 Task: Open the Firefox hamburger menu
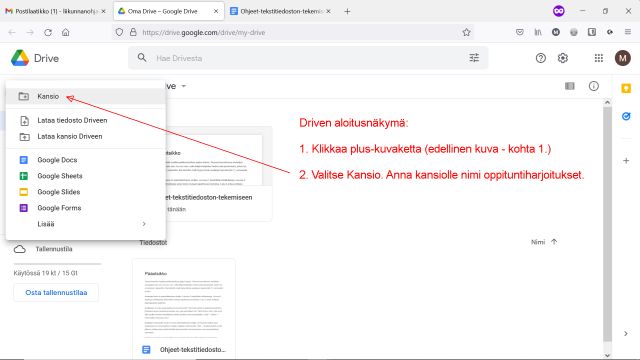(628, 32)
